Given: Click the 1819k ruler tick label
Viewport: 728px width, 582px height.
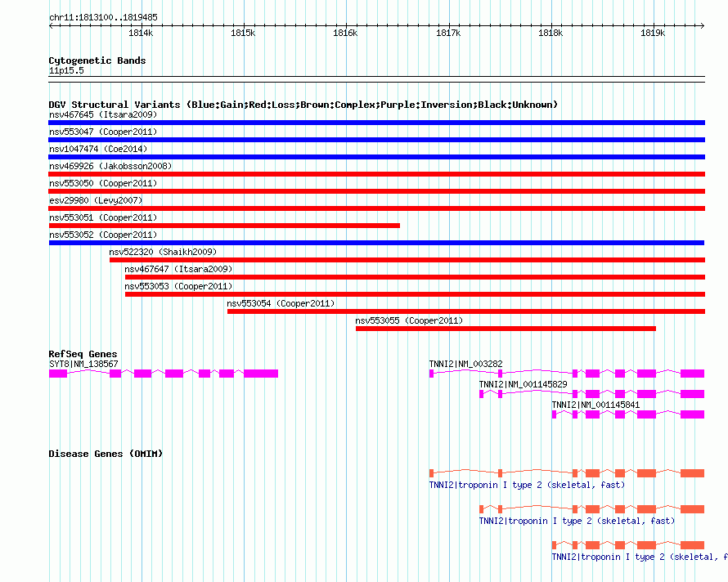Looking at the screenshot, I should coord(653,33).
